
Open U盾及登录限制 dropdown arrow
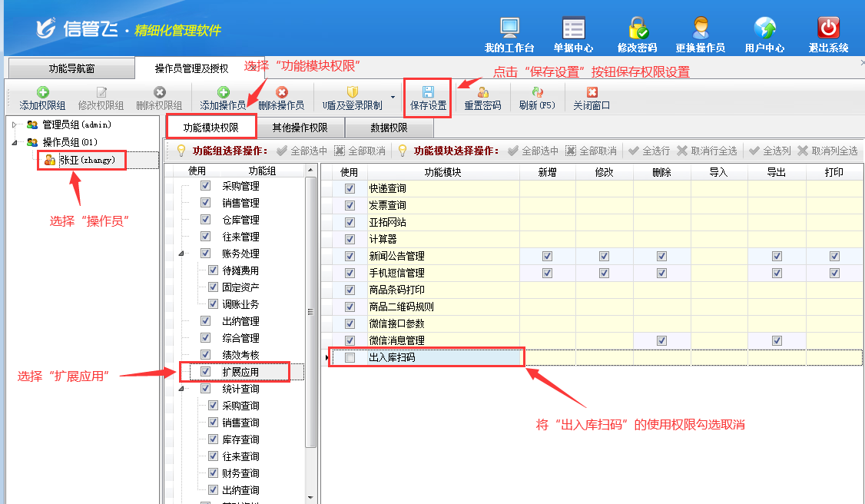[x=393, y=98]
